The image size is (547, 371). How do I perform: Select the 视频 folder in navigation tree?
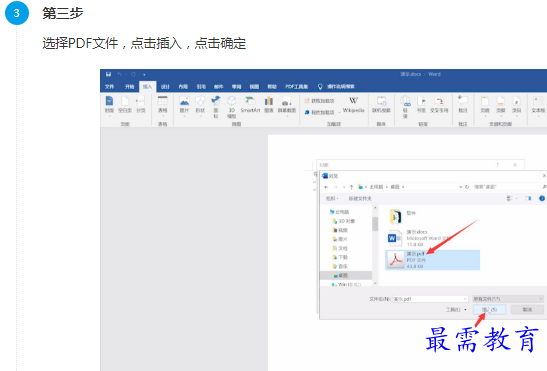[340, 230]
